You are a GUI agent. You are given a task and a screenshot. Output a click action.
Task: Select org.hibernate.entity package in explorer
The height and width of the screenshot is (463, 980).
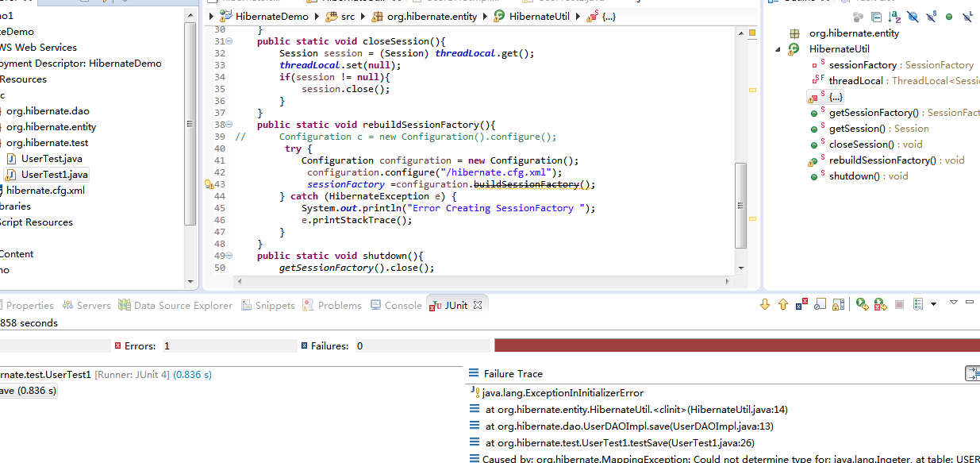coord(51,127)
